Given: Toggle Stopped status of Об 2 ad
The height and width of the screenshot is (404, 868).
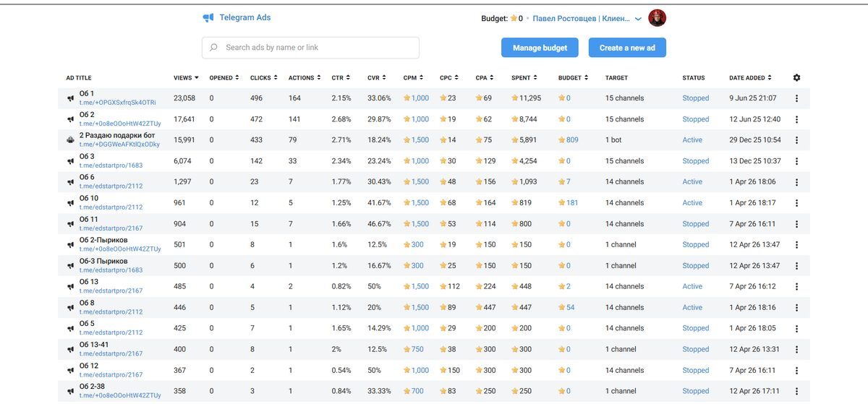Looking at the screenshot, I should pyautogui.click(x=696, y=119).
